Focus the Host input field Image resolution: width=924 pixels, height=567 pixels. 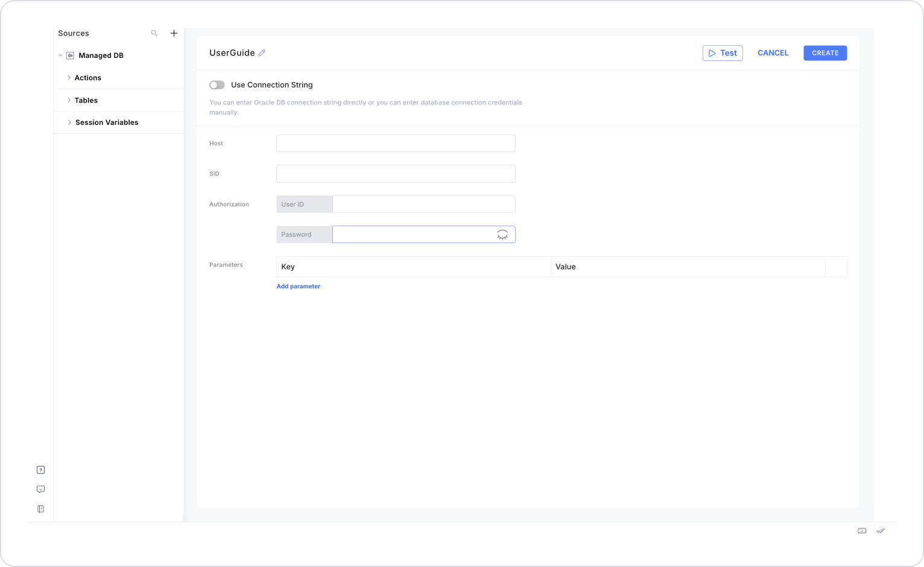[x=396, y=144]
